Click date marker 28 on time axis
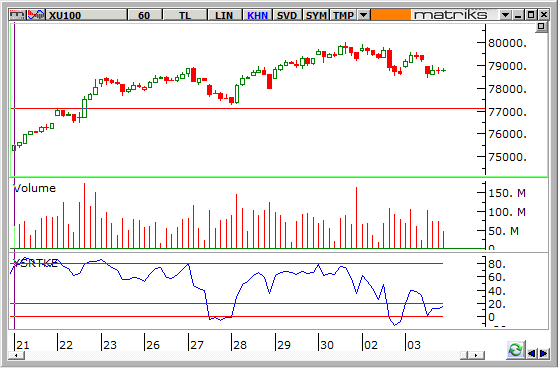The width and height of the screenshot is (558, 368). coord(240,345)
